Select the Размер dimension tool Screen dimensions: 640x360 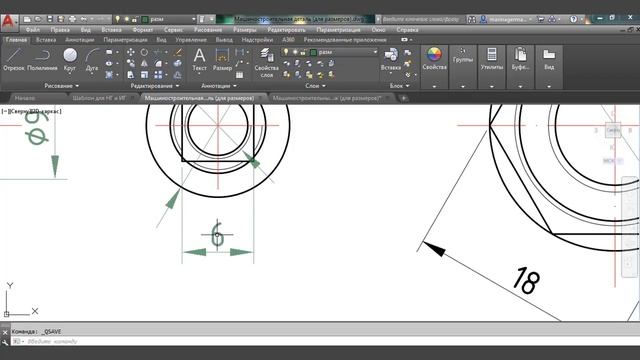pyautogui.click(x=222, y=60)
